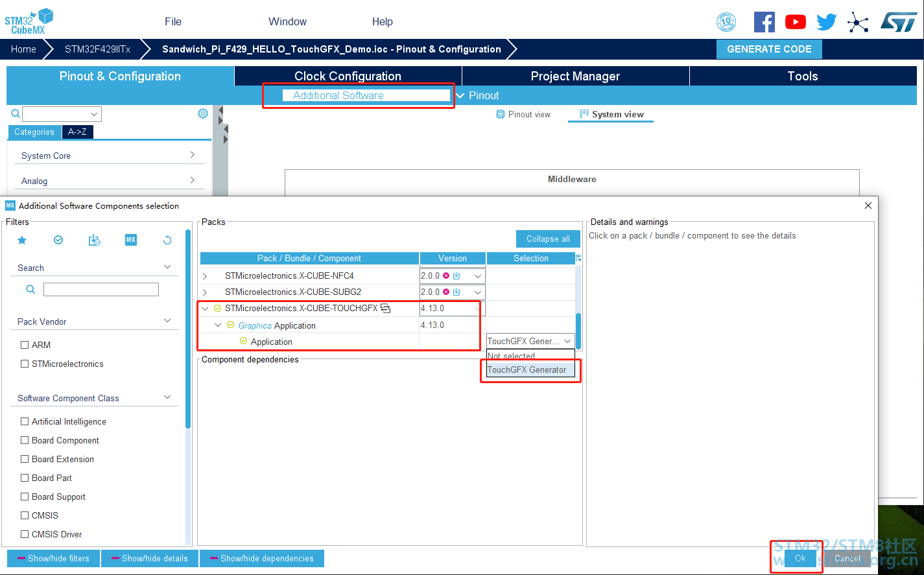The height and width of the screenshot is (575, 924).
Task: Open the File menu
Action: pyautogui.click(x=173, y=21)
